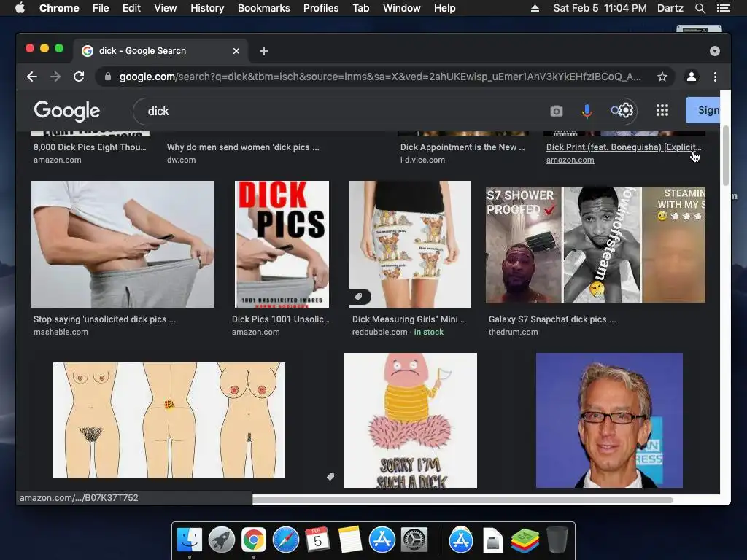Viewport: 747px width, 560px height.
Task: Click the underlined amazon.com source link
Action: point(570,160)
